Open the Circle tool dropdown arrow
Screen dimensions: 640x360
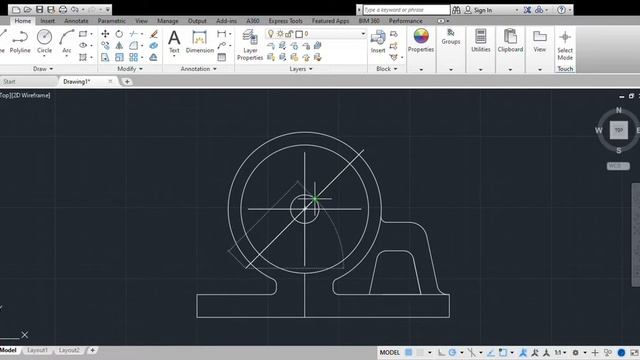click(x=44, y=56)
